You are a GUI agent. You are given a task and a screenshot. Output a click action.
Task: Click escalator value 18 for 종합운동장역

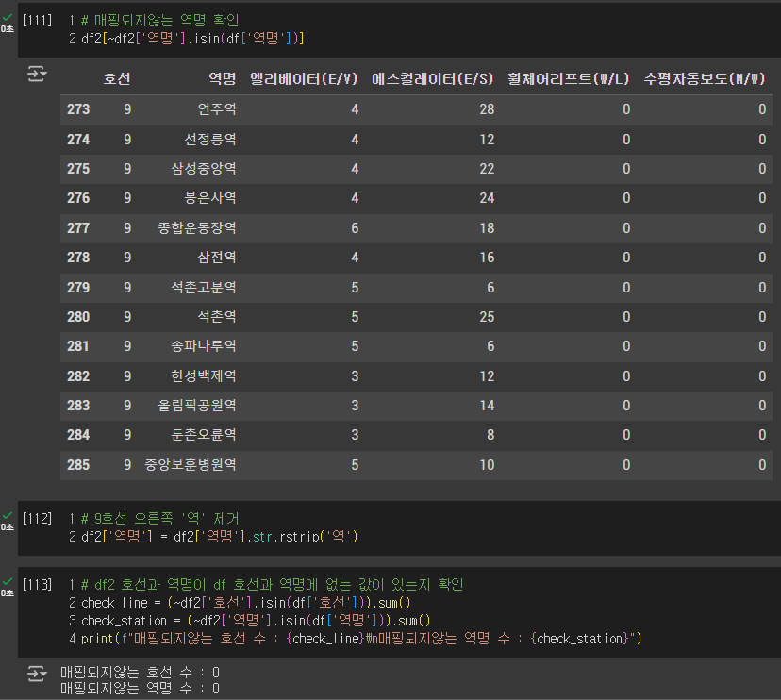[487, 228]
